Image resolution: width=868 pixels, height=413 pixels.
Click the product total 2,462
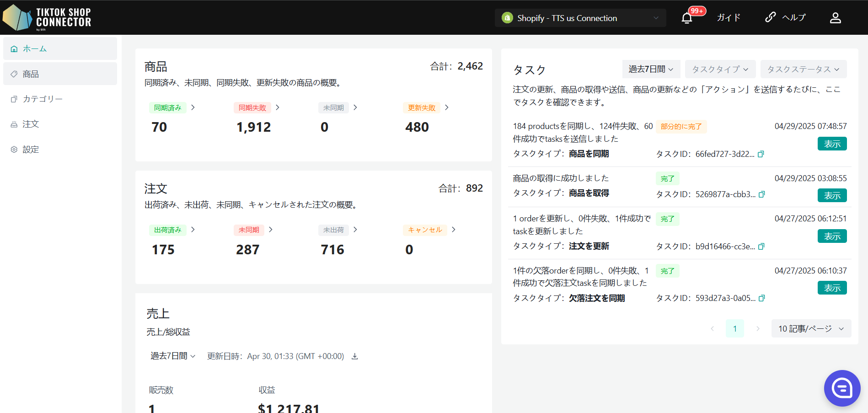coord(470,66)
